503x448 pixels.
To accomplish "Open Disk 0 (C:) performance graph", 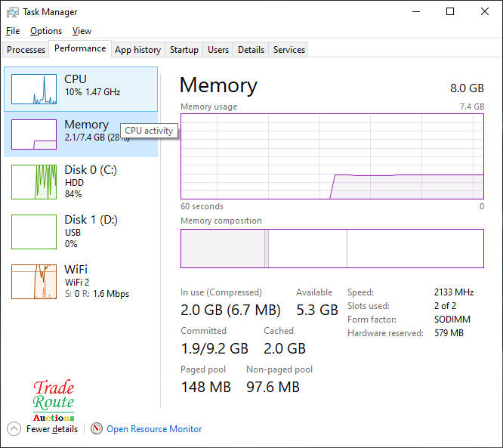I will (x=34, y=182).
